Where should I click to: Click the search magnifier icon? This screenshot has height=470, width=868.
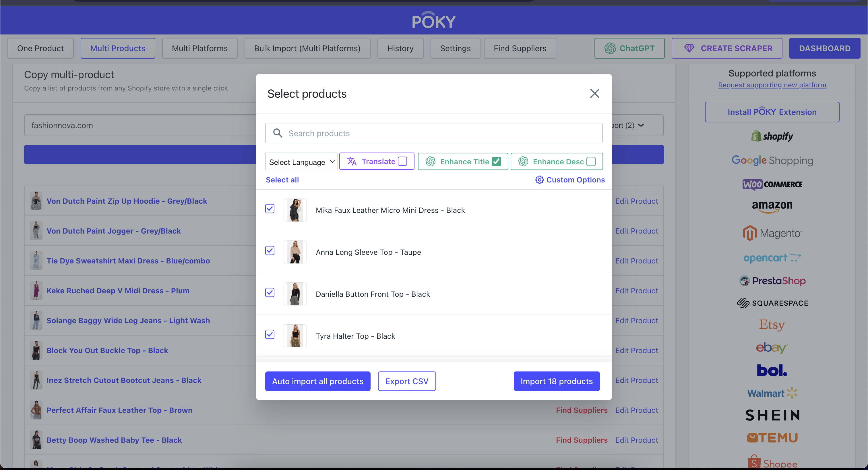tap(278, 133)
